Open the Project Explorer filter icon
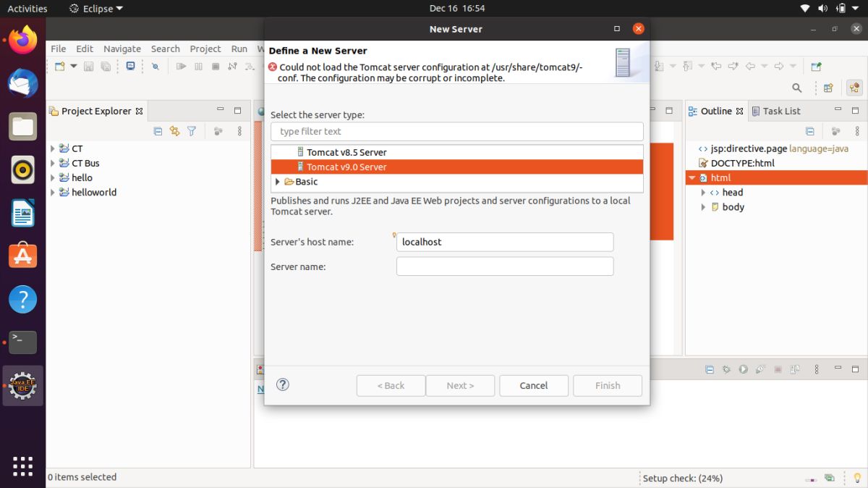This screenshot has height=488, width=868. pyautogui.click(x=192, y=131)
